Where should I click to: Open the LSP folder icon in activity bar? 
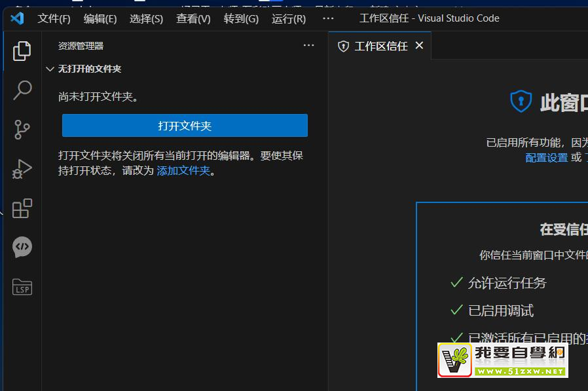[x=22, y=287]
